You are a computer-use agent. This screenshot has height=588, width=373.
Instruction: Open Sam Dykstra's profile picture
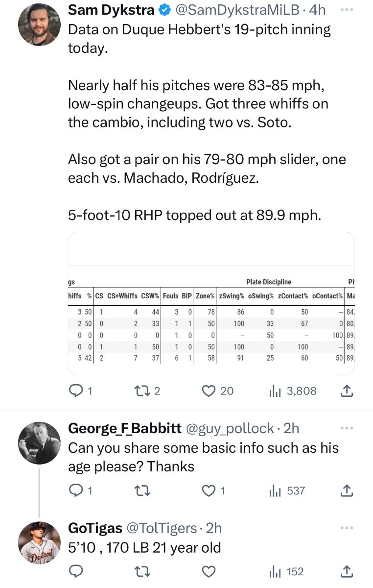coord(39,24)
